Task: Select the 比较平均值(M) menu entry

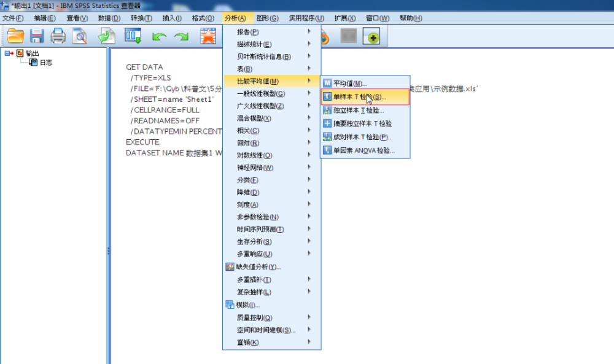Action: tap(272, 81)
